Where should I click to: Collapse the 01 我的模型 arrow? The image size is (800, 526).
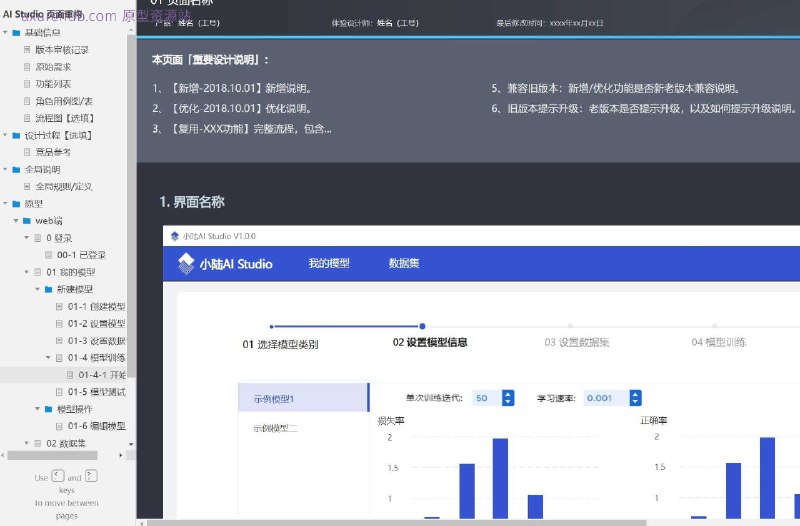point(27,272)
